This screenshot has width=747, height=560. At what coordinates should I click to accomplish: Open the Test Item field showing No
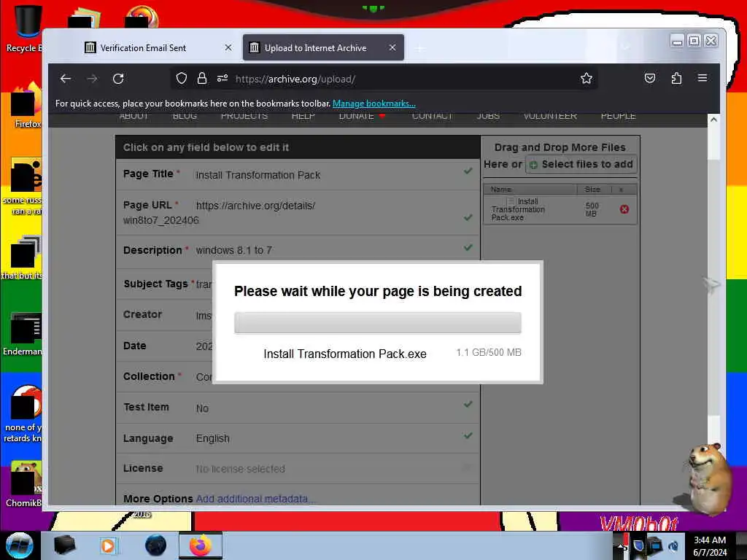pos(202,408)
